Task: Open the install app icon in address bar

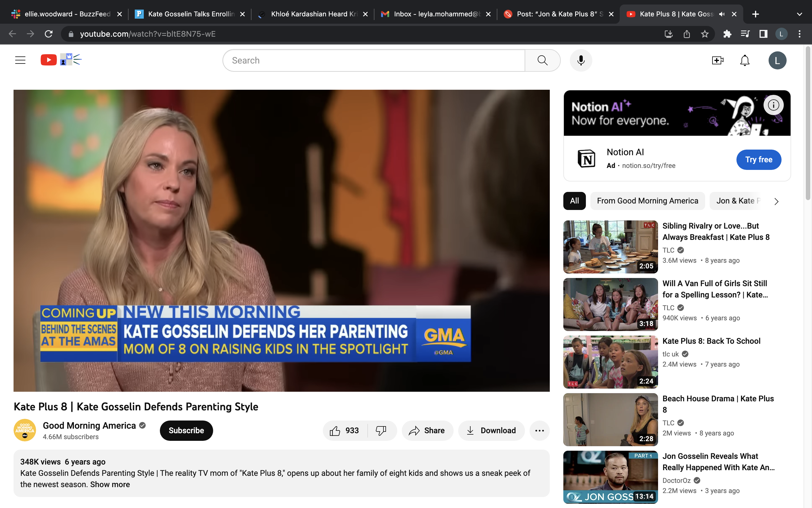Action: (668, 34)
